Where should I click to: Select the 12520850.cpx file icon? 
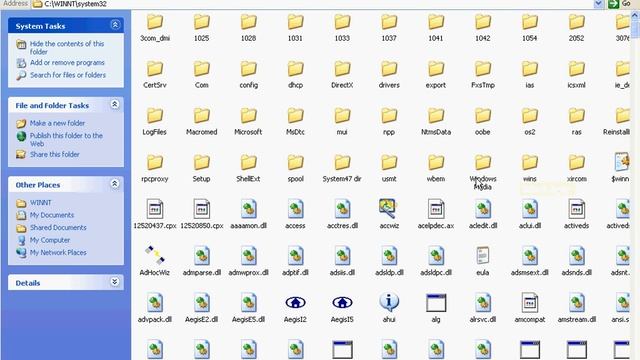tap(202, 209)
